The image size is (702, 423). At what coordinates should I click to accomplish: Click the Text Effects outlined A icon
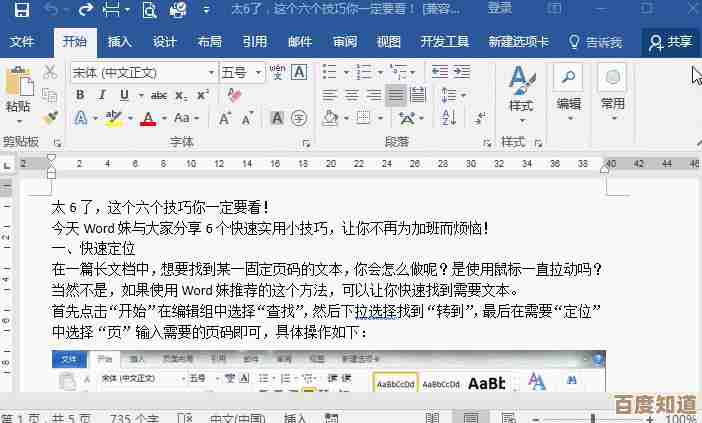(81, 118)
